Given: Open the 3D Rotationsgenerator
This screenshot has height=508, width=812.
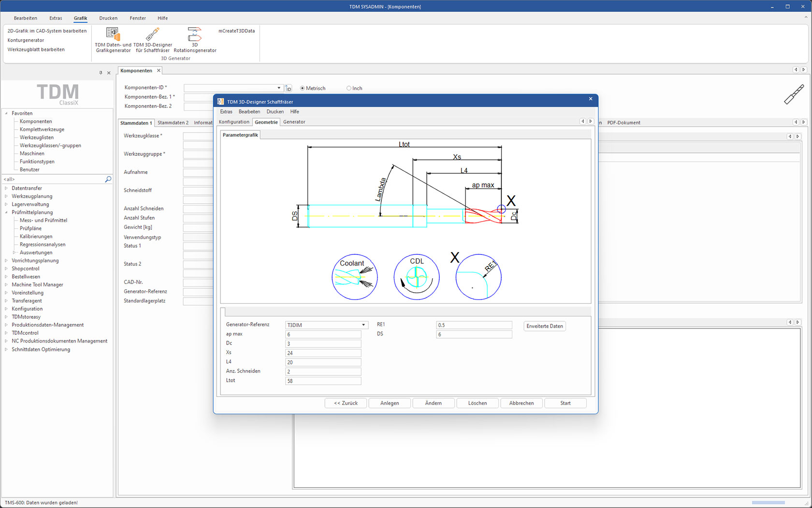Looking at the screenshot, I should pos(195,40).
